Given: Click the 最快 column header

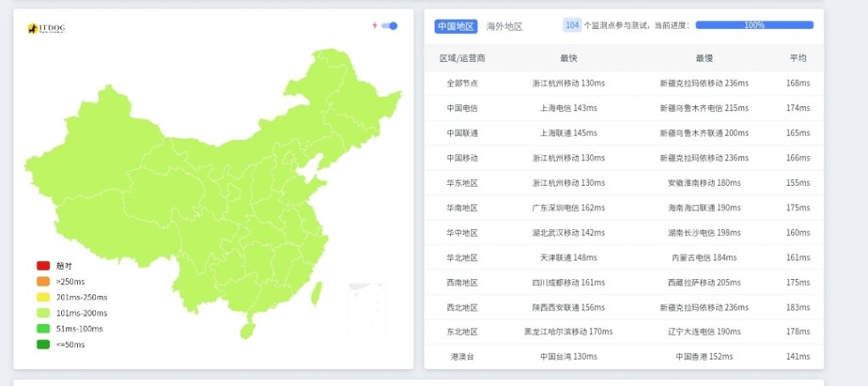Looking at the screenshot, I should pyautogui.click(x=568, y=58).
